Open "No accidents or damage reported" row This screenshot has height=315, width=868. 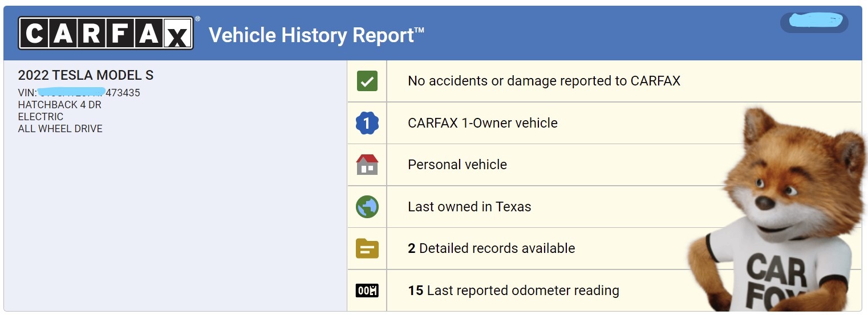click(543, 81)
